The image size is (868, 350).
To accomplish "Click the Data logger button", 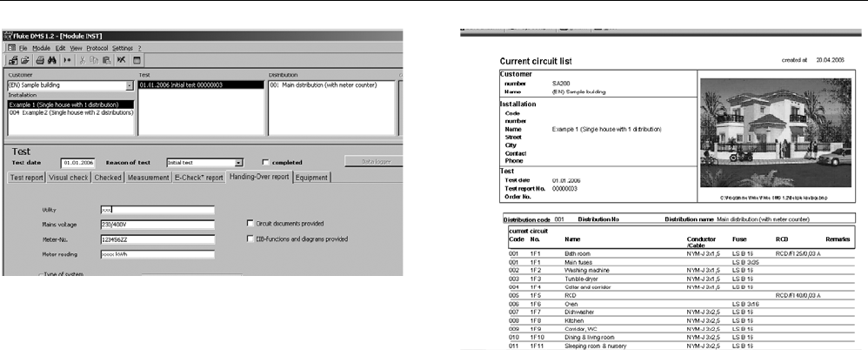I will point(373,161).
